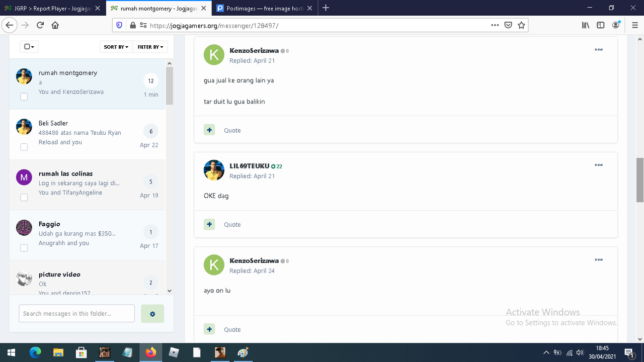Open a new tab with the plus icon
644x362 pixels.
(326, 8)
